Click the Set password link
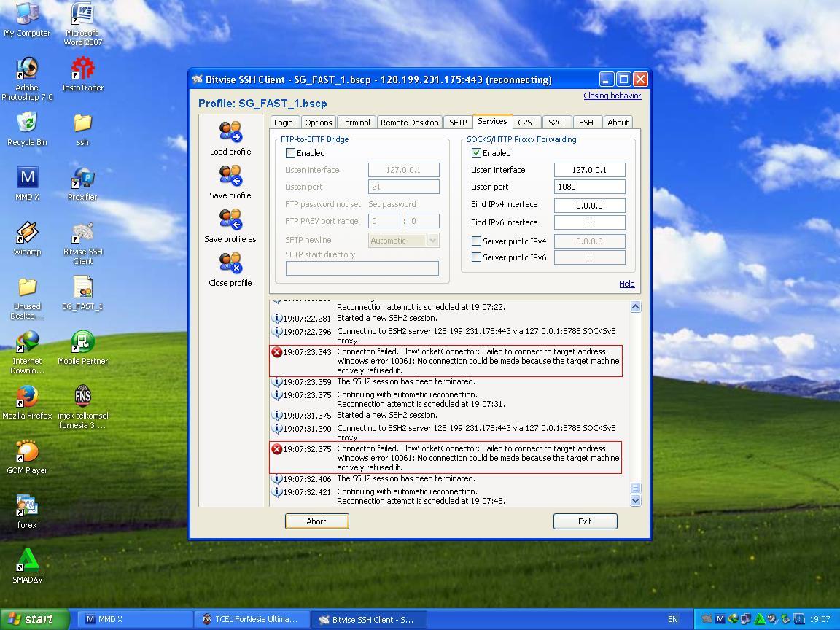Image resolution: width=840 pixels, height=630 pixels. [392, 204]
